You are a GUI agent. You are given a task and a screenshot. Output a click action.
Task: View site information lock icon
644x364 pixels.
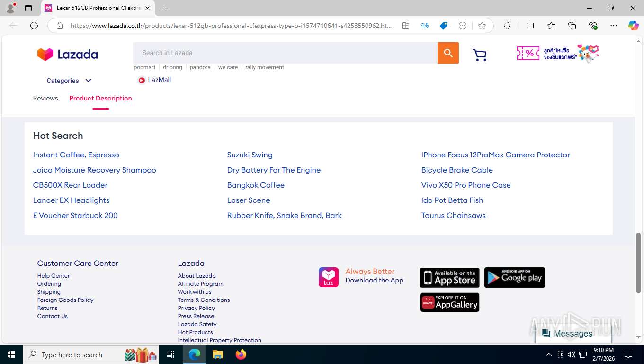pos(60,26)
